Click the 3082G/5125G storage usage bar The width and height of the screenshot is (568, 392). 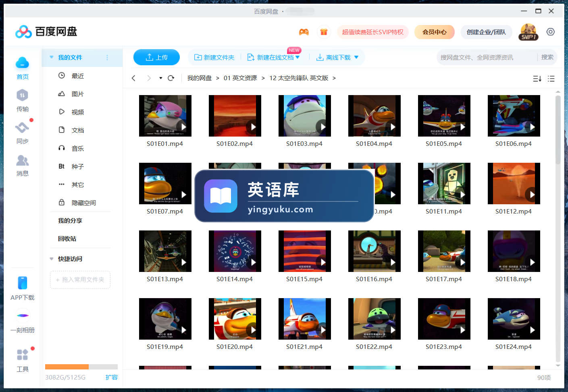click(x=81, y=367)
